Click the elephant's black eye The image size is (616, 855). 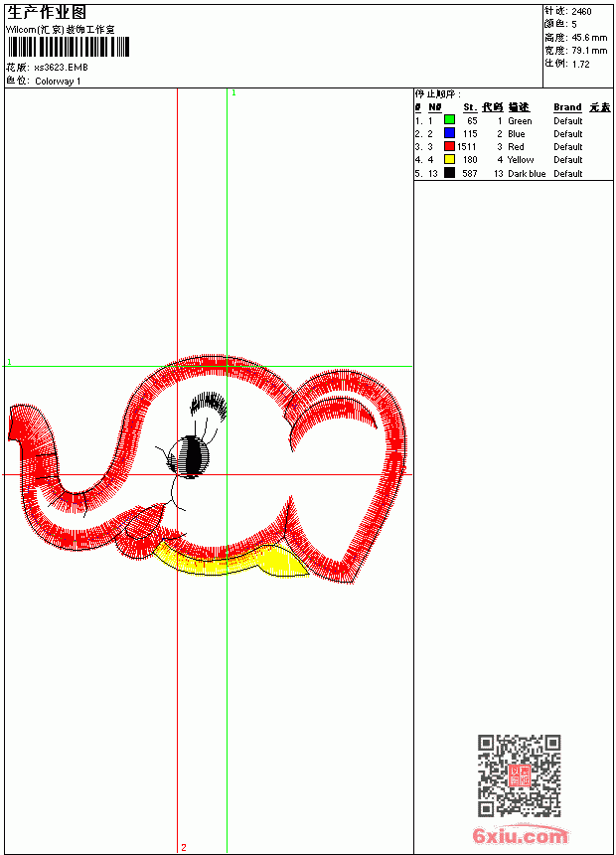coord(190,456)
